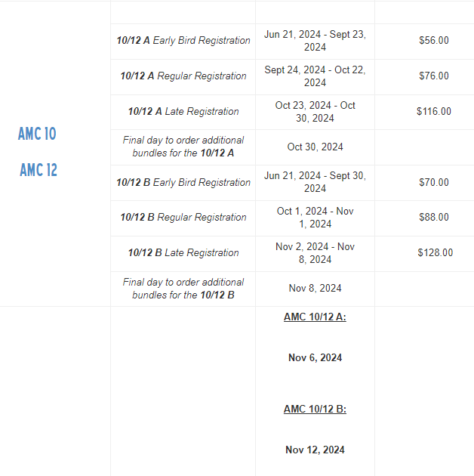Click the Nov 8, 2024 date cell

pyautogui.click(x=315, y=288)
